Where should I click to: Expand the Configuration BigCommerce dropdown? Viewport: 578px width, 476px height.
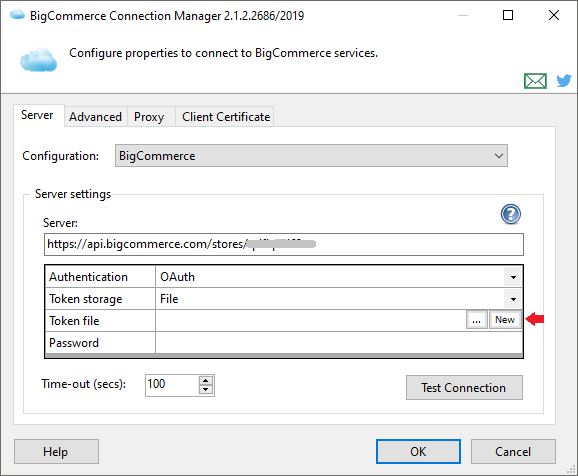tap(311, 156)
